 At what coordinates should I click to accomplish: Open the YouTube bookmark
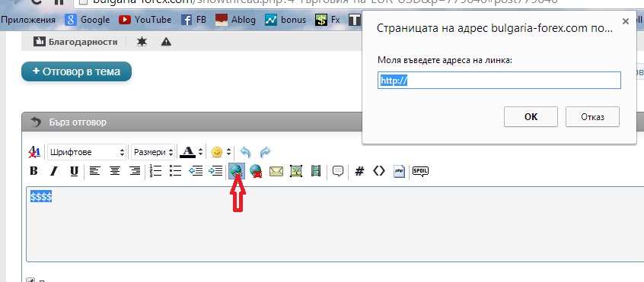coord(145,20)
